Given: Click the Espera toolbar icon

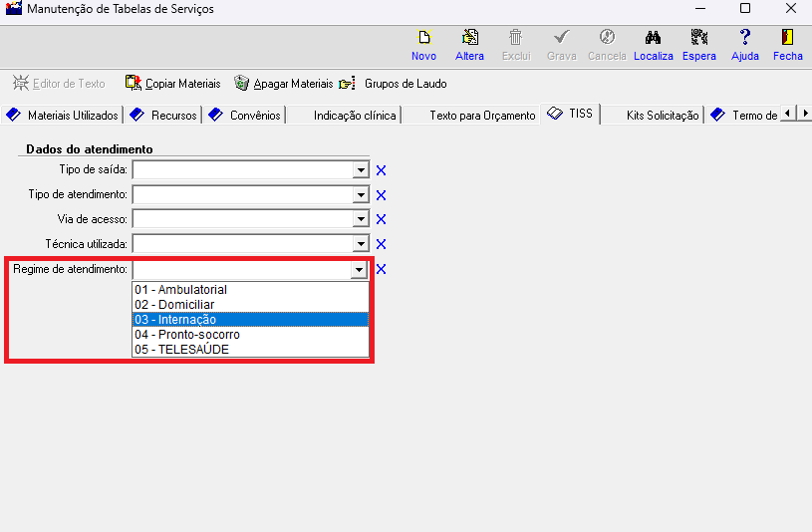Looking at the screenshot, I should pyautogui.click(x=698, y=38).
